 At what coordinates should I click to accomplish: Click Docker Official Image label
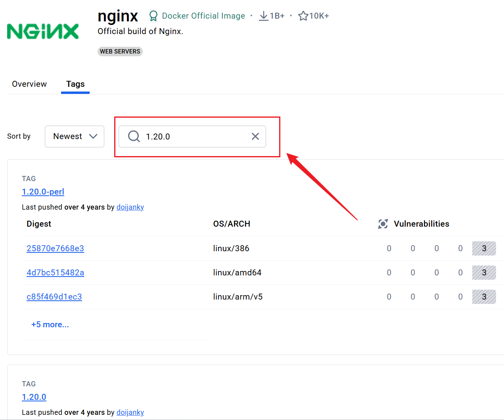[x=203, y=16]
